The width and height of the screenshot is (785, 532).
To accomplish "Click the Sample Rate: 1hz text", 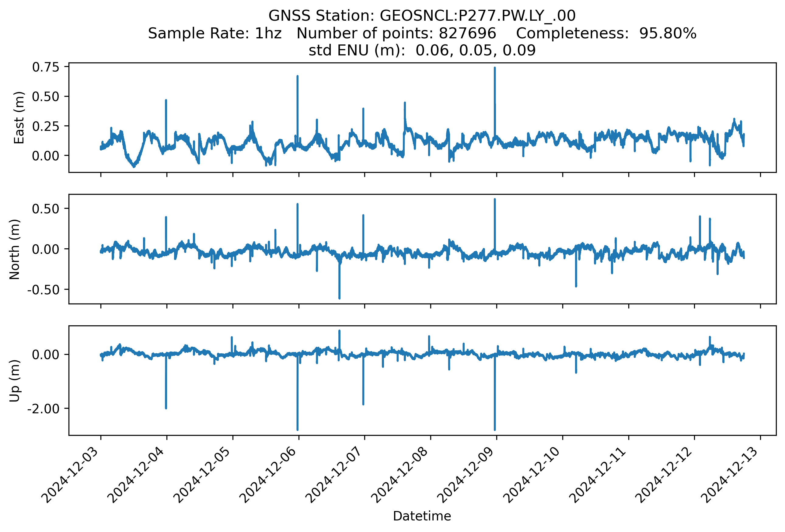I will coord(215,33).
